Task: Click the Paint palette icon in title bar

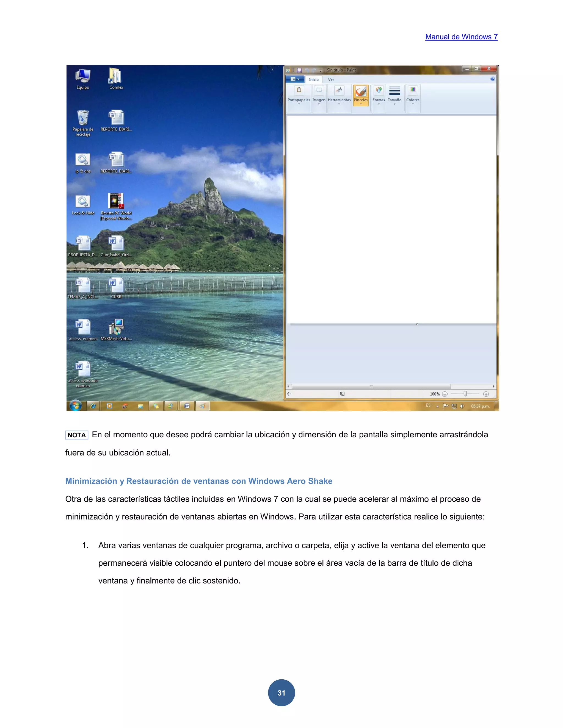Action: (x=288, y=70)
